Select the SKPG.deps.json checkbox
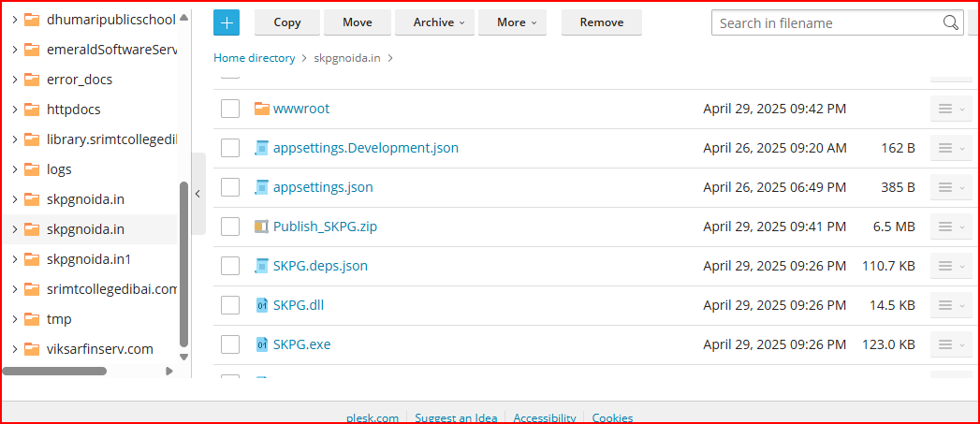Viewport: 980px width, 424px height. (x=230, y=266)
